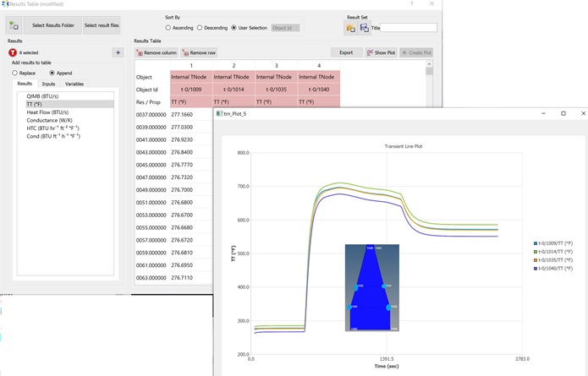Click the Remove column button
The width and height of the screenshot is (588, 376).
(x=157, y=52)
